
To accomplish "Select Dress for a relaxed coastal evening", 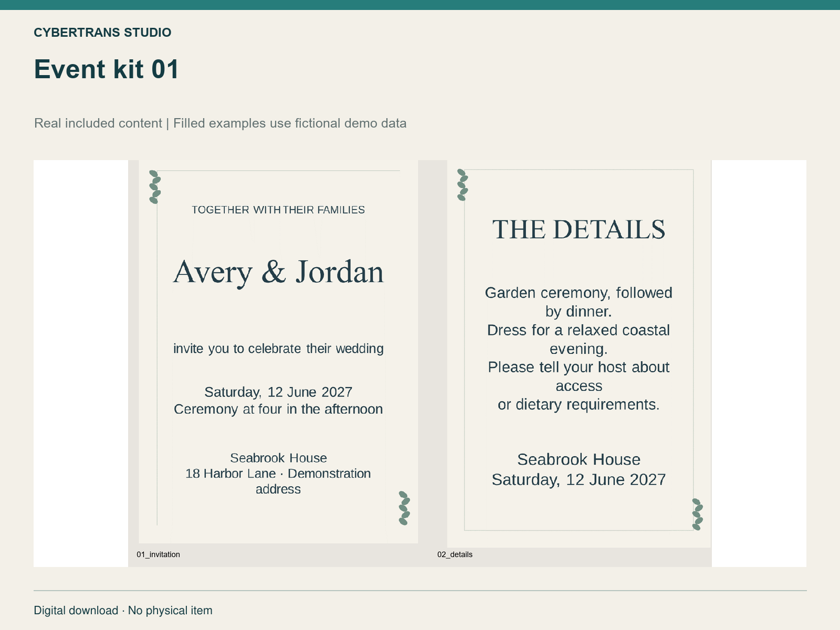I will coord(579,339).
